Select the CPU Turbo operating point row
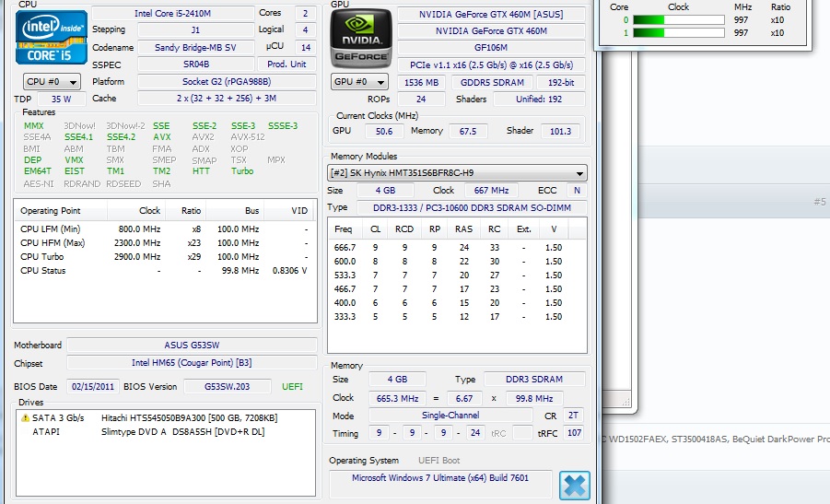Viewport: 830px width, 504px height. coord(164,257)
